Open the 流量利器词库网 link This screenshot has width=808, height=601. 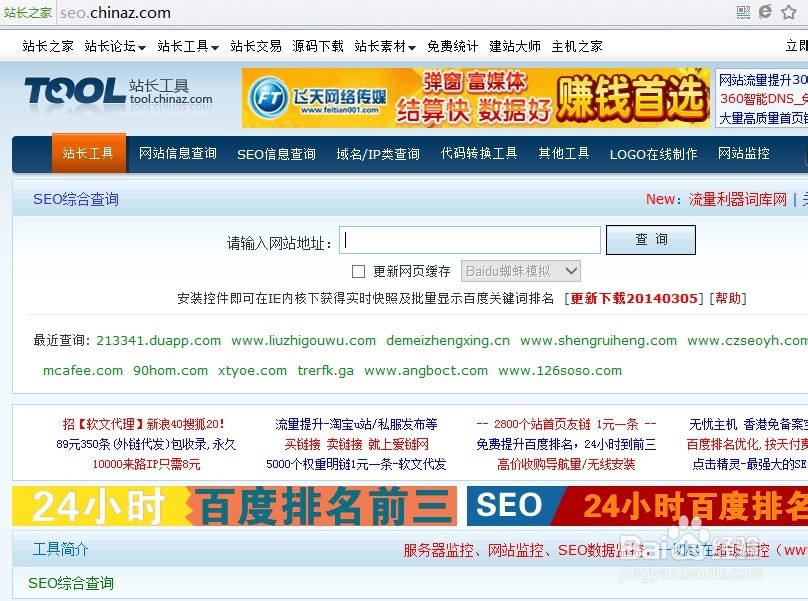tap(738, 199)
